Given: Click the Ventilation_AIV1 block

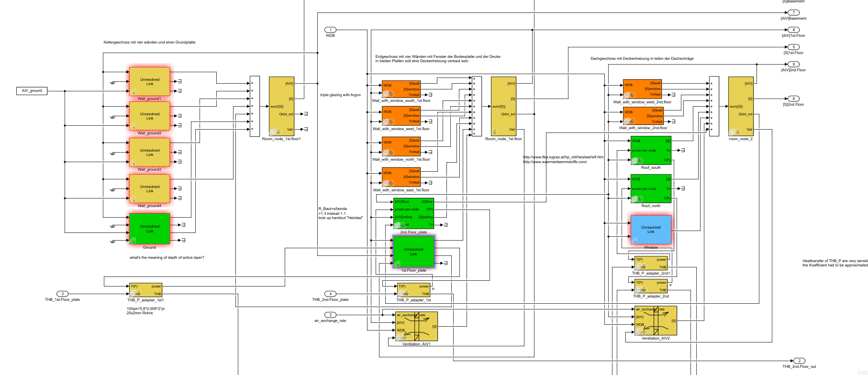Looking at the screenshot, I should pos(416,326).
